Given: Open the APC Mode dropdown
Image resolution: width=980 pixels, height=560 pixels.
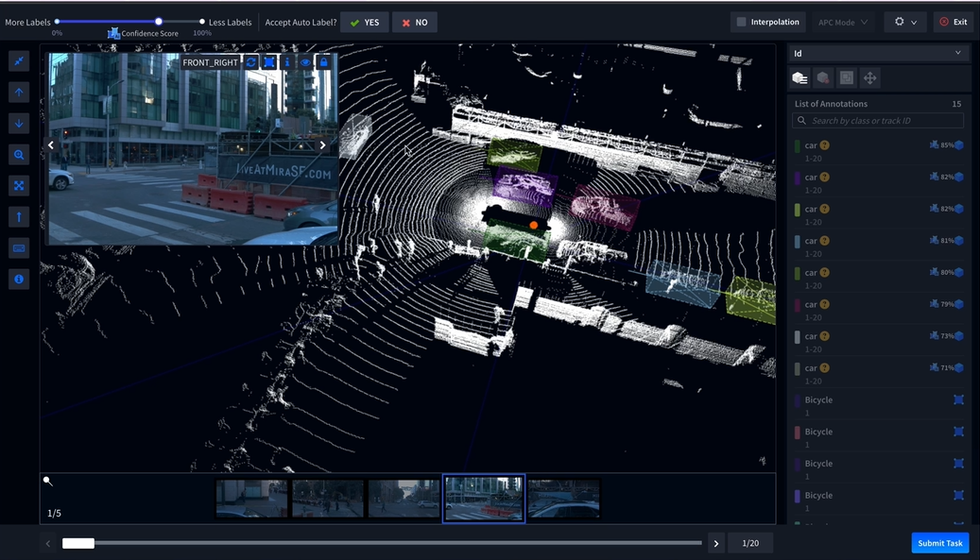Looking at the screenshot, I should click(843, 23).
